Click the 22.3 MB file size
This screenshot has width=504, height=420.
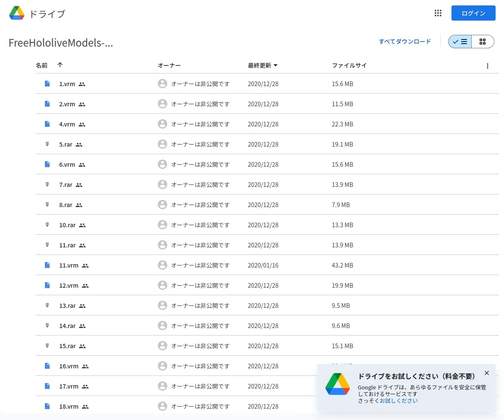coord(343,124)
